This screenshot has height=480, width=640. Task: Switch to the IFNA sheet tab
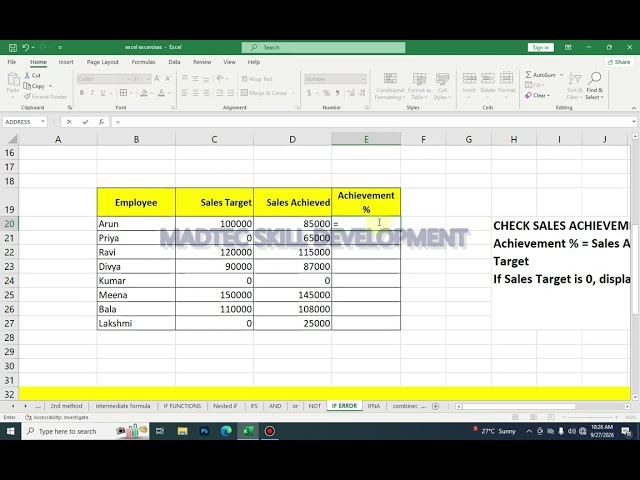tap(374, 406)
